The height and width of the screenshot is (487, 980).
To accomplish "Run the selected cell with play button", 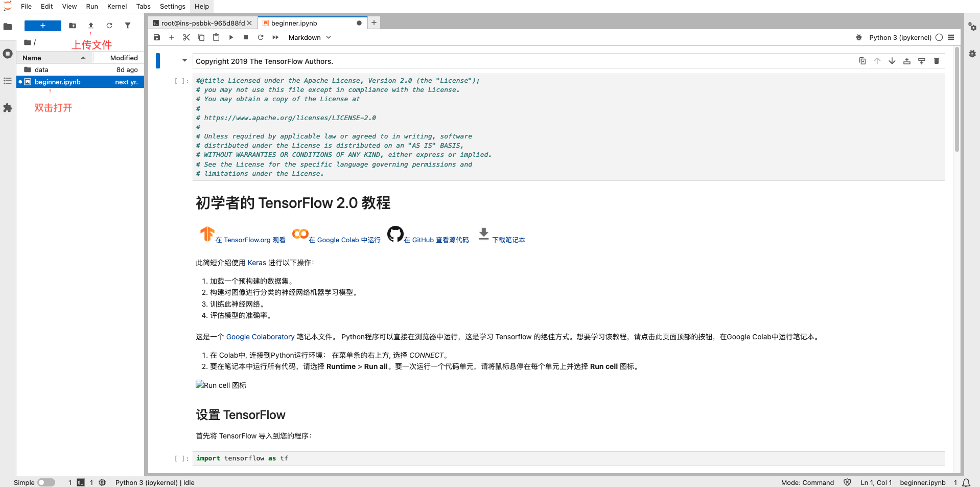I will coord(231,37).
